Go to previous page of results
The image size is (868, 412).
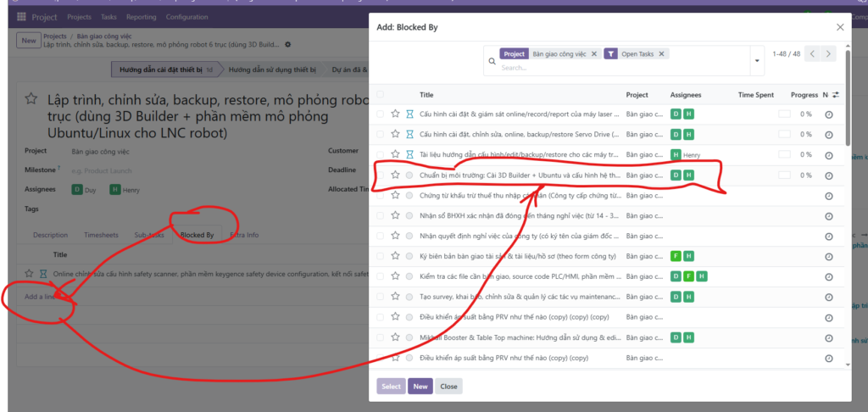pos(812,54)
